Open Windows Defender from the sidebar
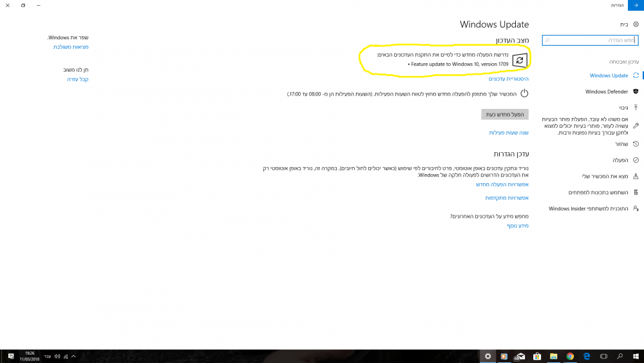 pos(607,92)
